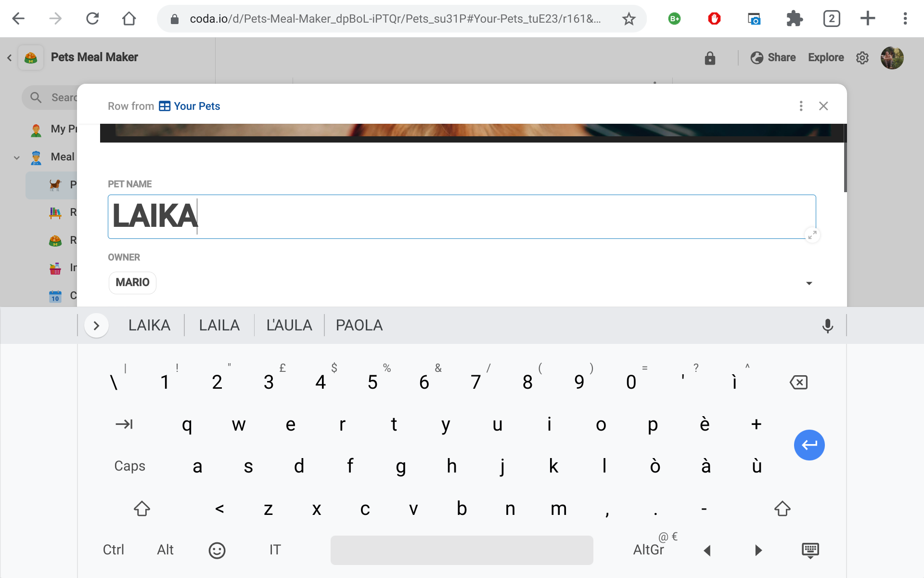
Task: Open doc settings gear icon
Action: (x=862, y=58)
